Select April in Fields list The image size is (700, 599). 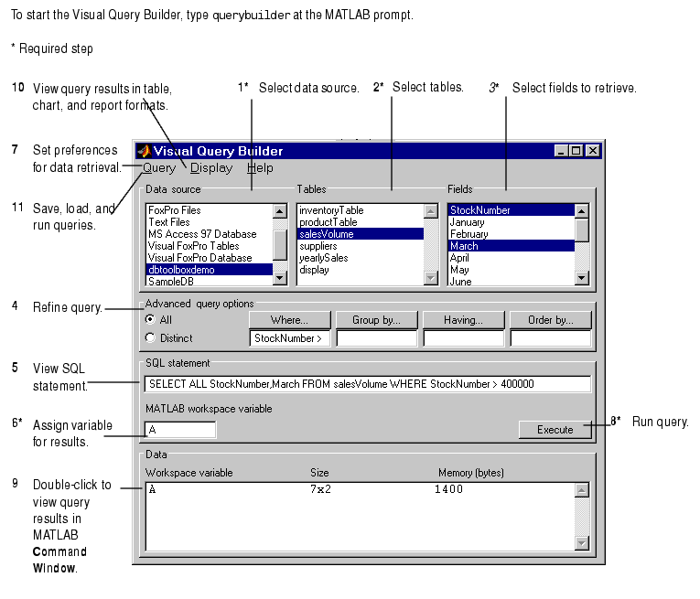pyautogui.click(x=512, y=258)
